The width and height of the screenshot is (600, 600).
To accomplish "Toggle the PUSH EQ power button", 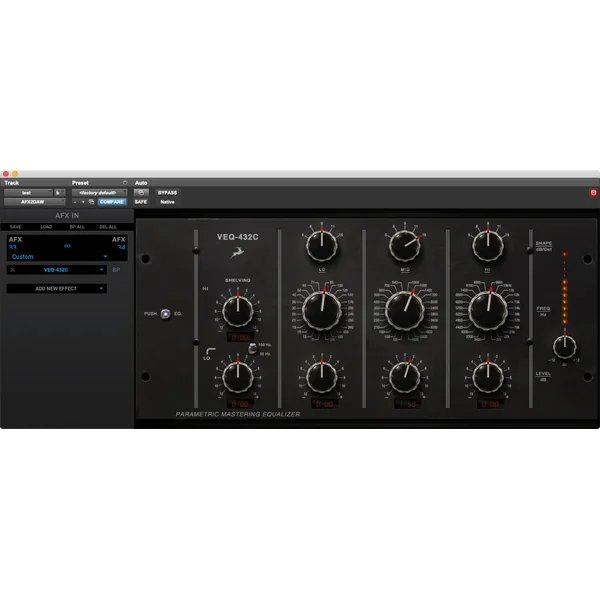I will (165, 314).
